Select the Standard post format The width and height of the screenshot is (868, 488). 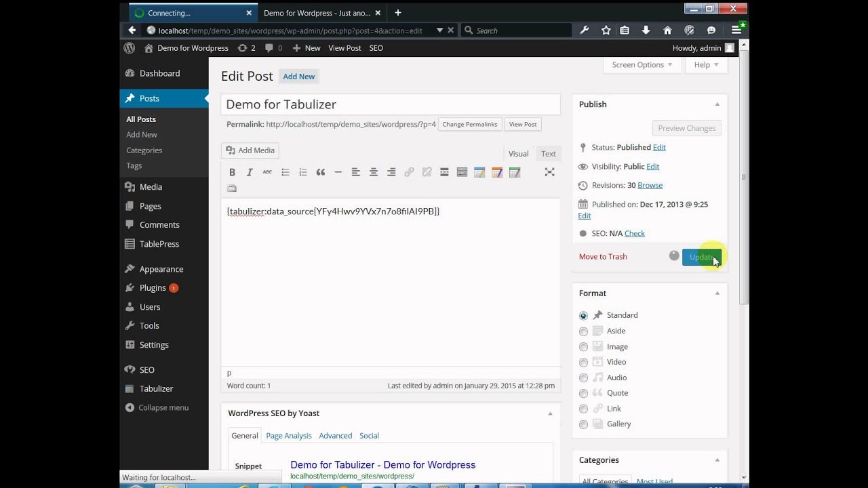583,315
